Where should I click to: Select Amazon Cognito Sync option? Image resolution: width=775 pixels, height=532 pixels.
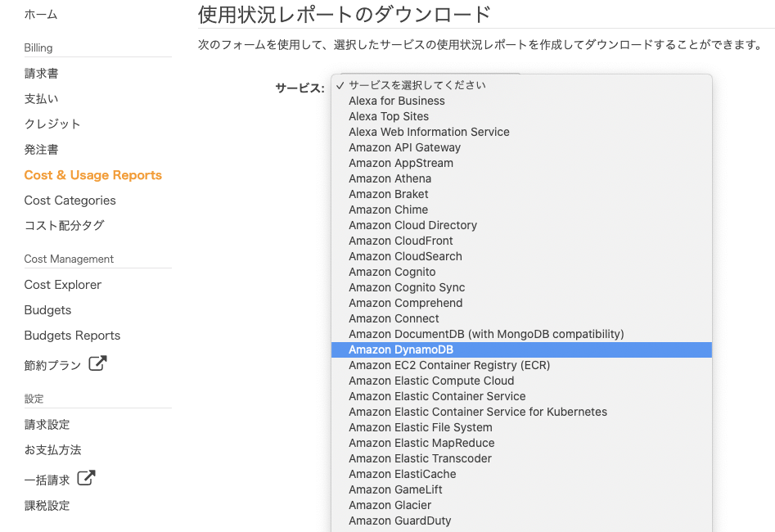[521, 288]
